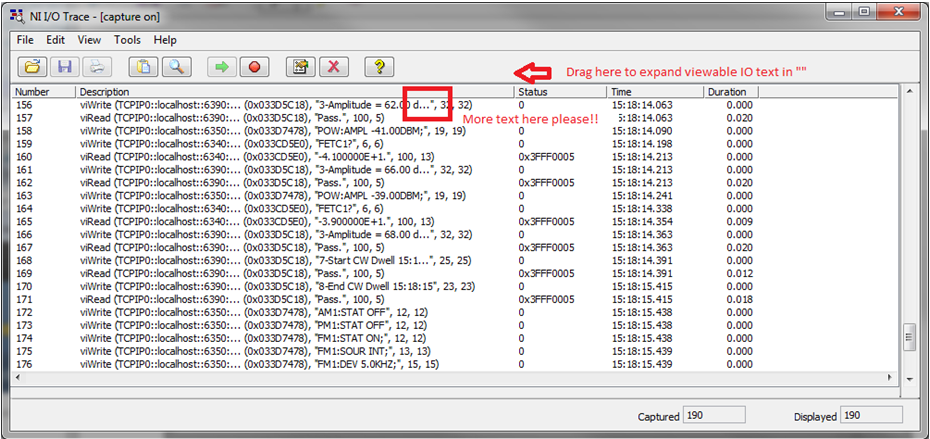Click the vertical scrollbar up arrow
Screen dimensions: 930x439
tap(908, 93)
